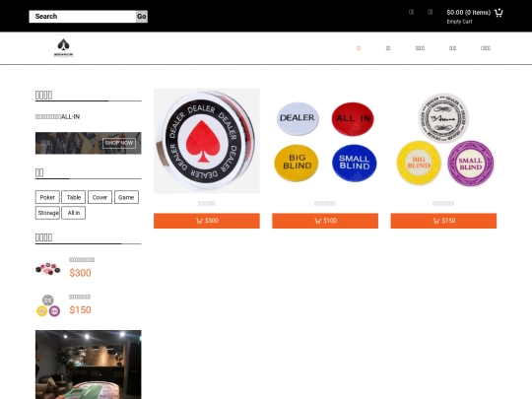The height and width of the screenshot is (399, 532).
Task: Click the sidebar poker chips thumbnail priced $300
Action: point(48,269)
